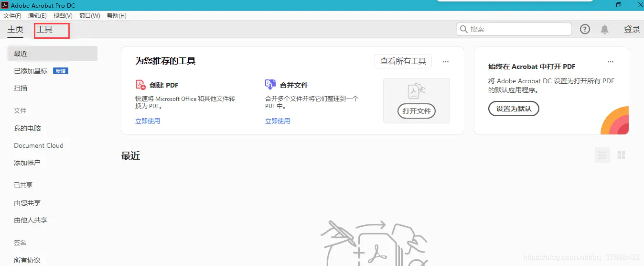Click the 设置为默认 button
Image resolution: width=644 pixels, height=266 pixels.
(x=514, y=109)
